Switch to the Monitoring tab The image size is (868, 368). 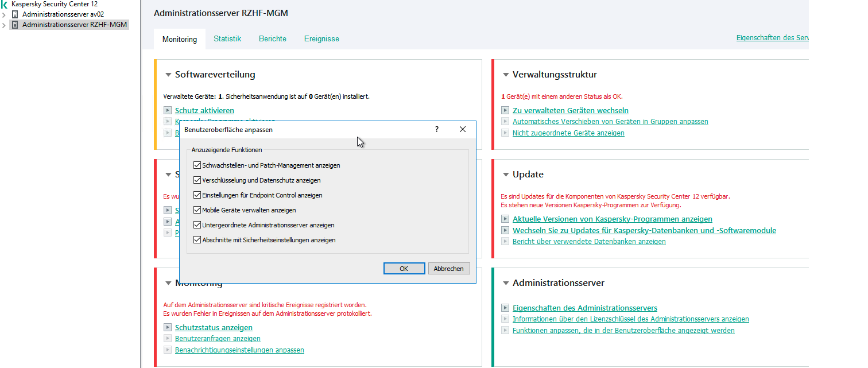[x=180, y=39]
